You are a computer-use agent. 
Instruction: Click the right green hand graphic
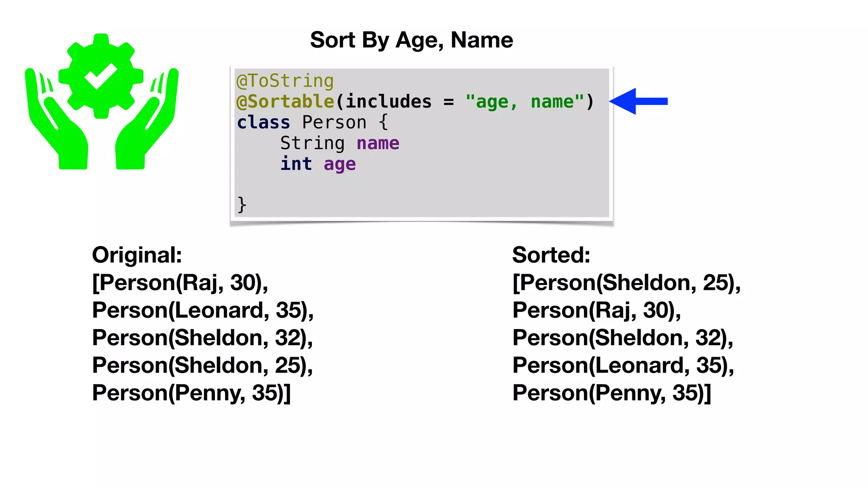147,119
